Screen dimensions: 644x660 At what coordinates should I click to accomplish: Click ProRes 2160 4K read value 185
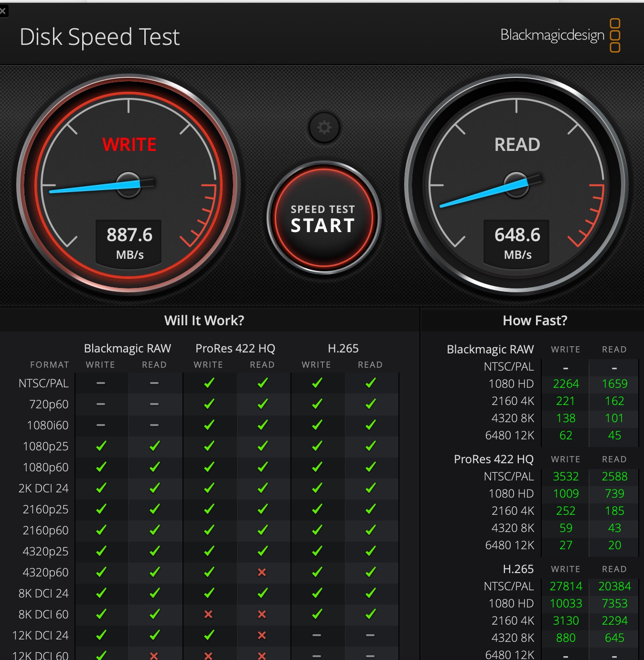[614, 511]
